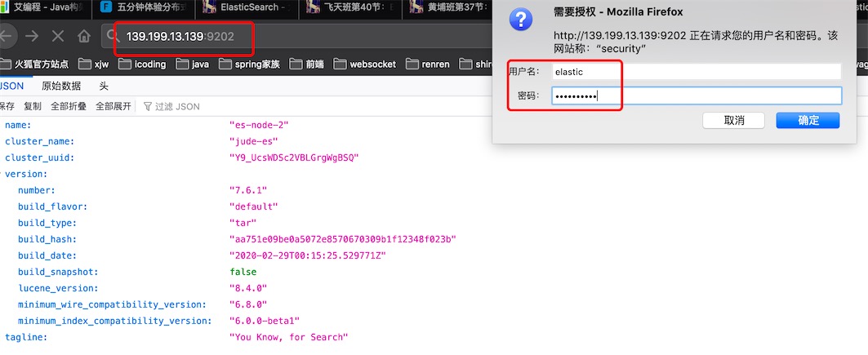Click the 确定 confirm button
Screen dimensions: 868x355
tap(808, 121)
